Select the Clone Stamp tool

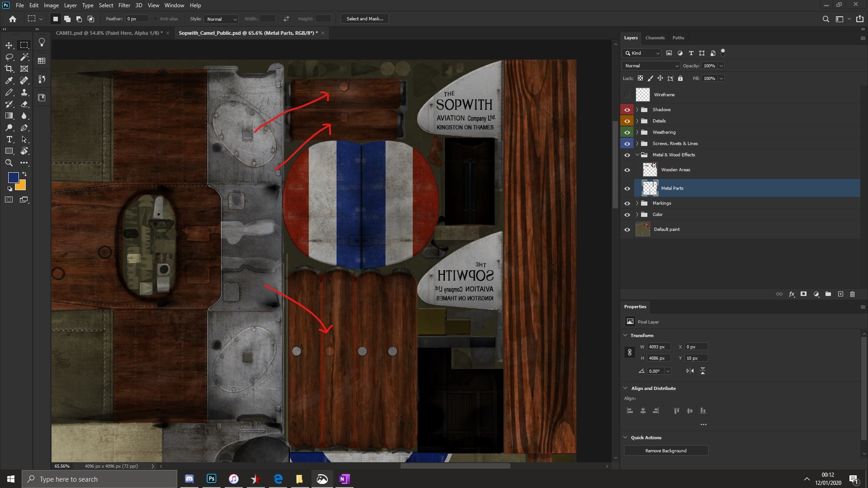pos(24,92)
